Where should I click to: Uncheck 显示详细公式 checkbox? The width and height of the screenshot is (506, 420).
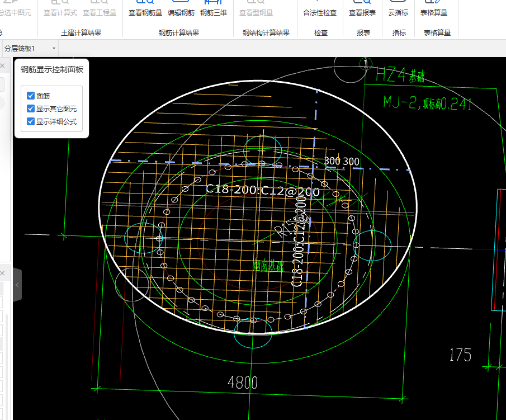[31, 121]
